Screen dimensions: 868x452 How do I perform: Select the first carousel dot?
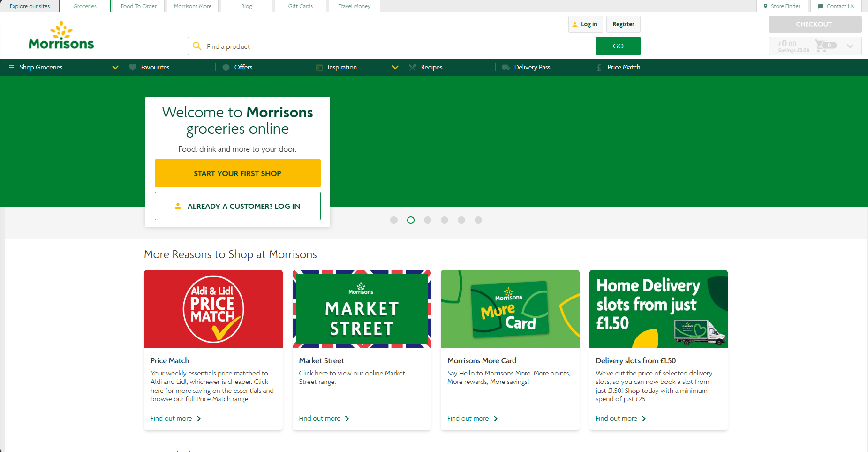(394, 220)
